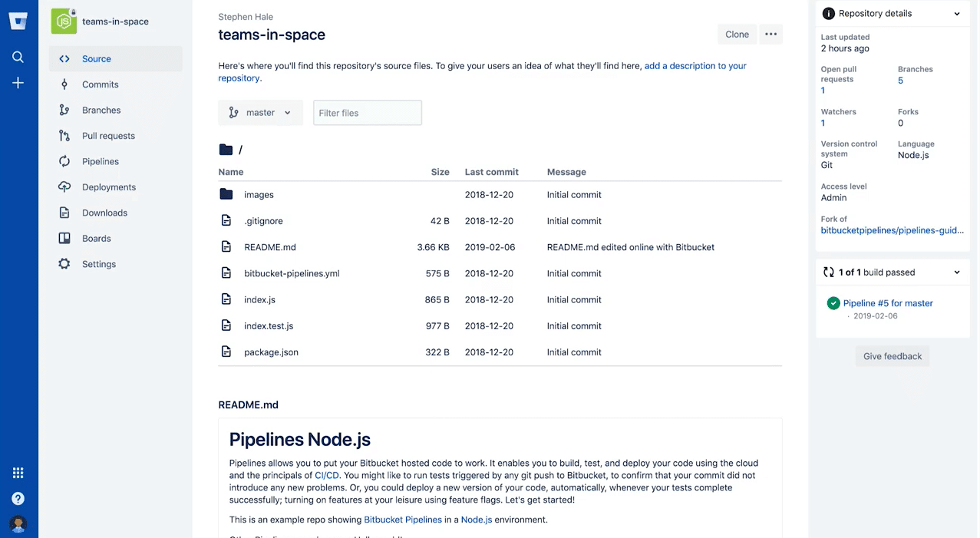
Task: Click the Search icon in the left navigation
Action: pos(18,56)
